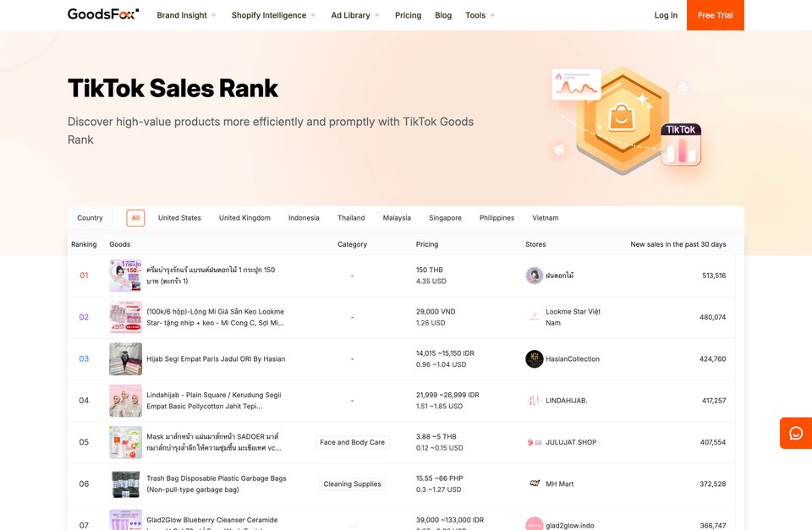Start the Free Trial
Image resolution: width=812 pixels, height=530 pixels.
[x=716, y=15]
